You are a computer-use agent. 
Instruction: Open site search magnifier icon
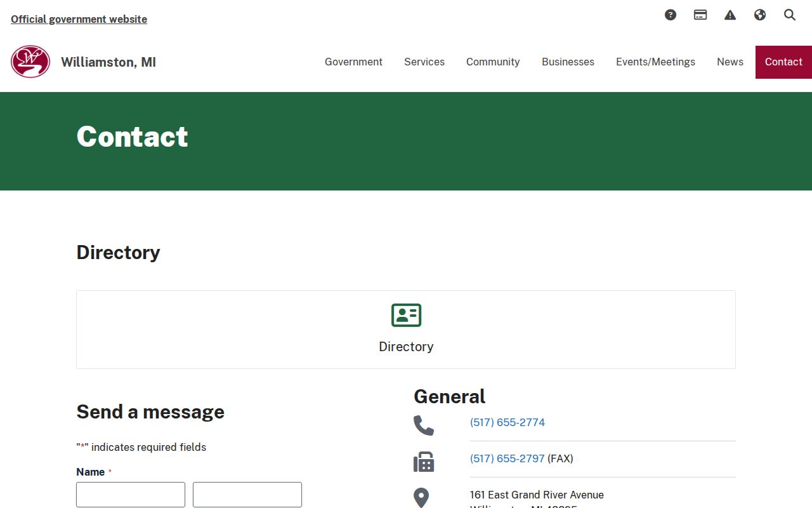pos(790,15)
